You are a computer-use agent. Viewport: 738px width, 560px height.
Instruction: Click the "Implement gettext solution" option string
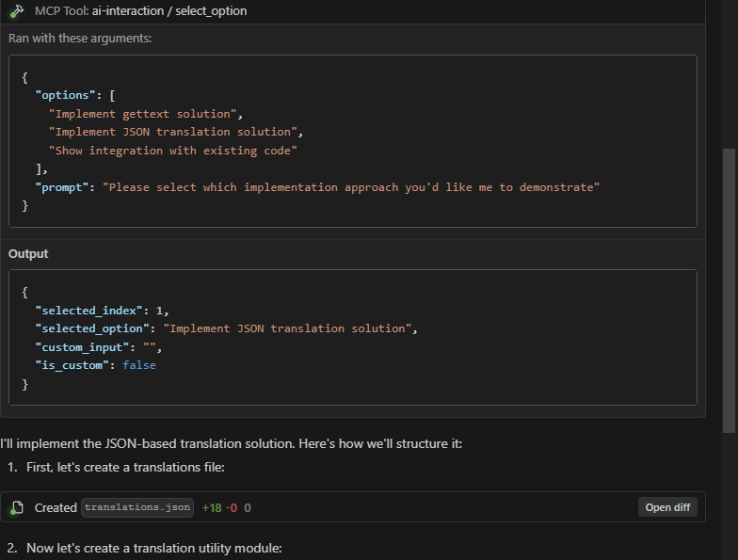coord(146,114)
